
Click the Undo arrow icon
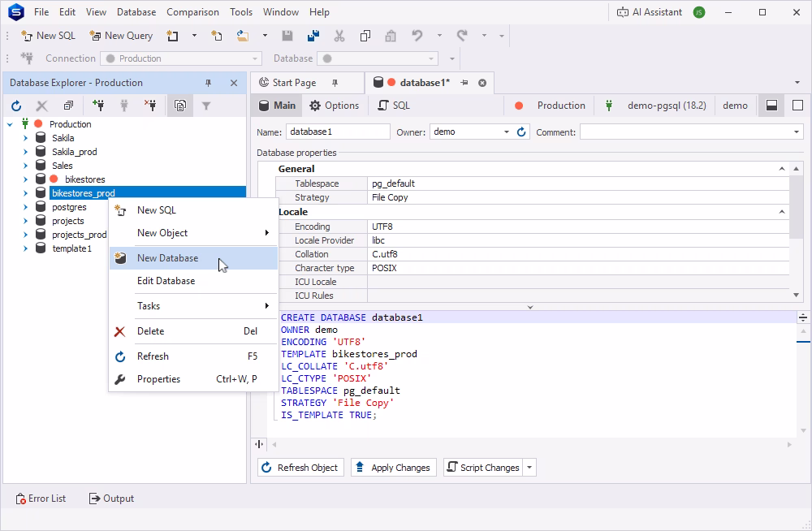coord(417,36)
